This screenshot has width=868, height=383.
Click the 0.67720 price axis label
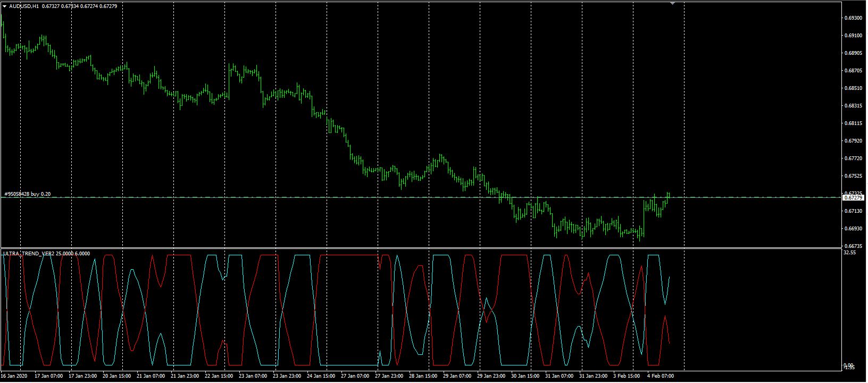click(x=853, y=159)
